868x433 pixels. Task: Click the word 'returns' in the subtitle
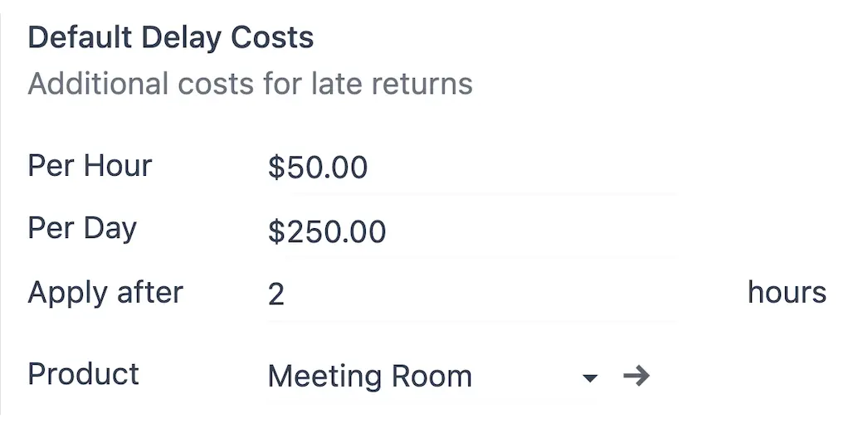429,84
